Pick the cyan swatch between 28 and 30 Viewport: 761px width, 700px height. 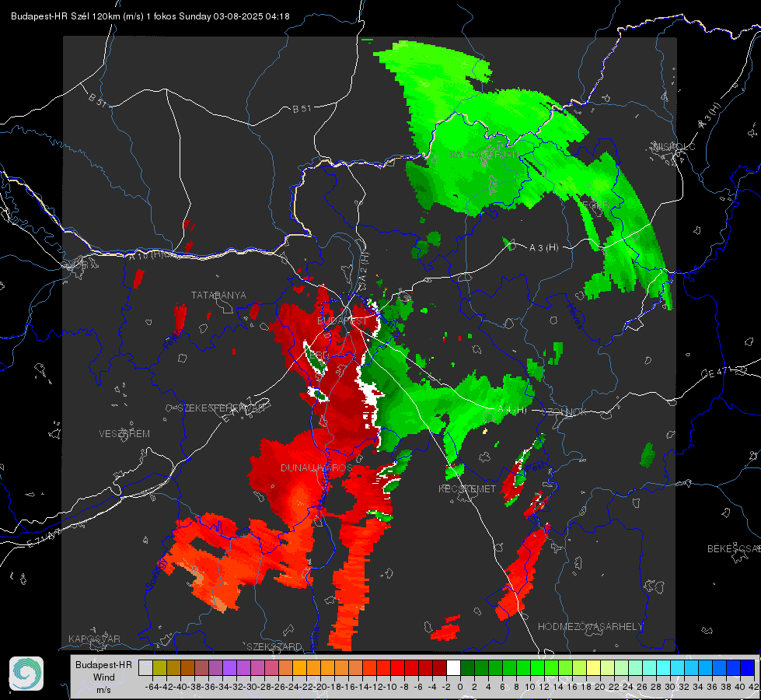[663, 668]
